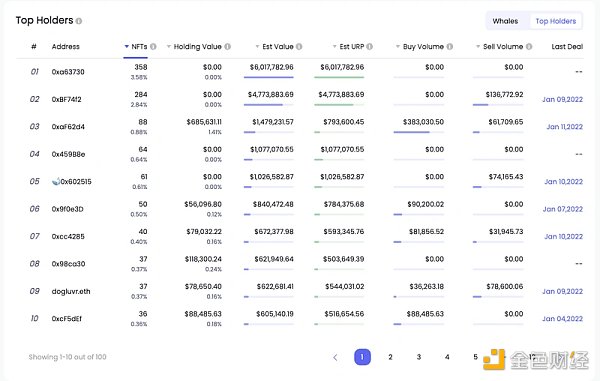
Task: Click info icon beside Est Value header
Action: pos(299,47)
